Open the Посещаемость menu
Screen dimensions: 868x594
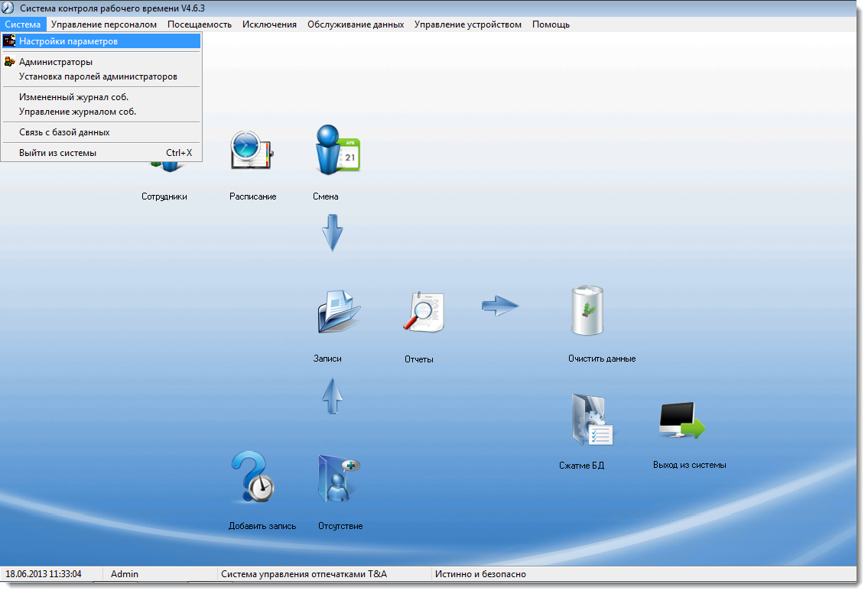point(200,24)
